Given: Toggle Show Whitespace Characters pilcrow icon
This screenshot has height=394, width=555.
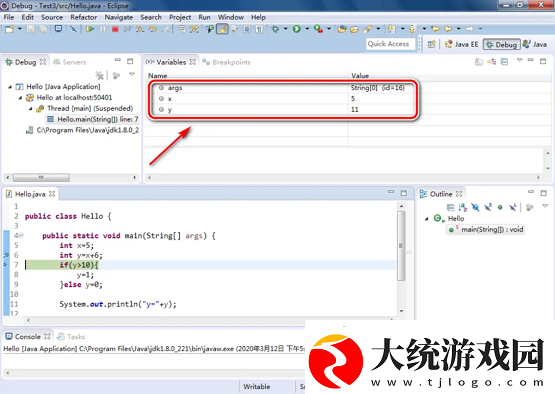Looking at the screenshot, I should click(259, 29).
